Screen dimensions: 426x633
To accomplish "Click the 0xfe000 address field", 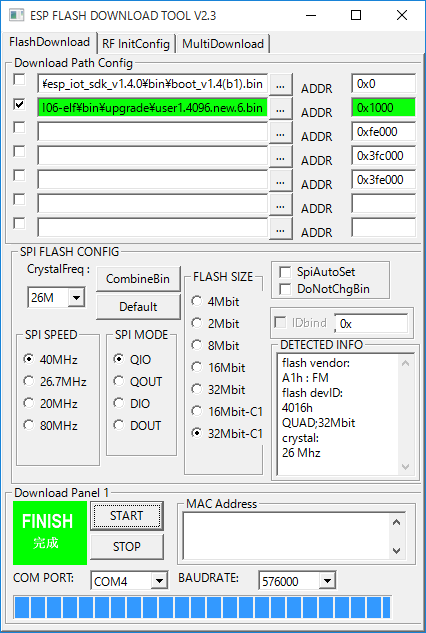I will click(x=383, y=132).
